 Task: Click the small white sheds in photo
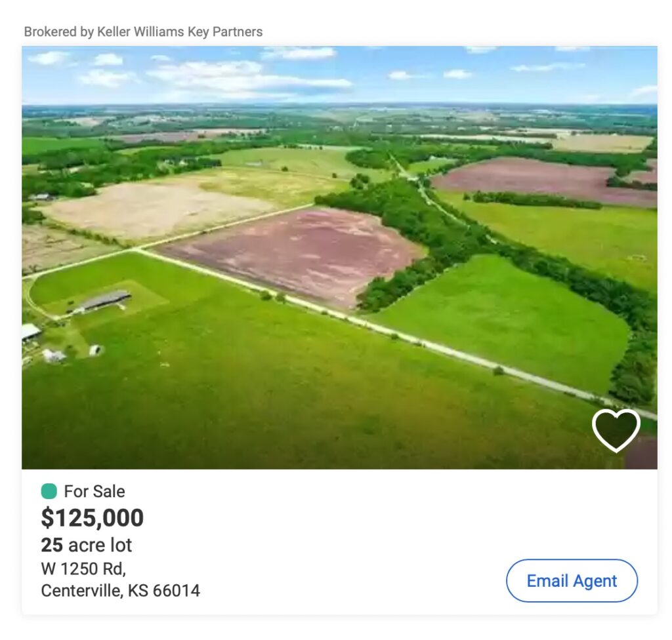pos(54,356)
